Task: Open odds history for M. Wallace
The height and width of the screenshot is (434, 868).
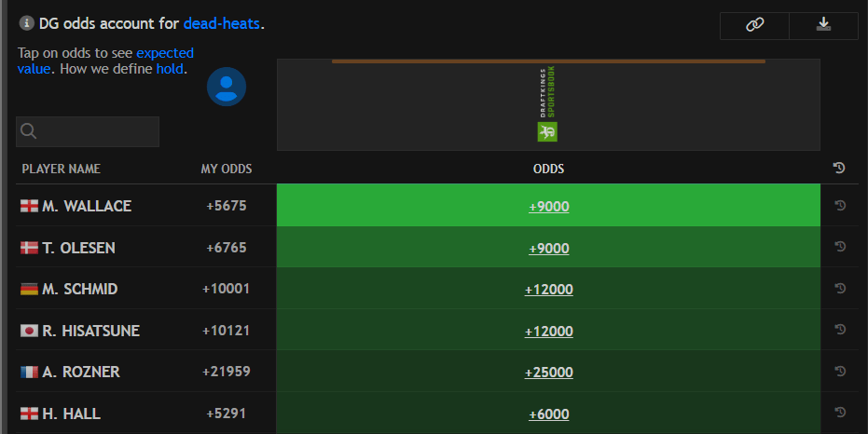Action: [x=839, y=206]
